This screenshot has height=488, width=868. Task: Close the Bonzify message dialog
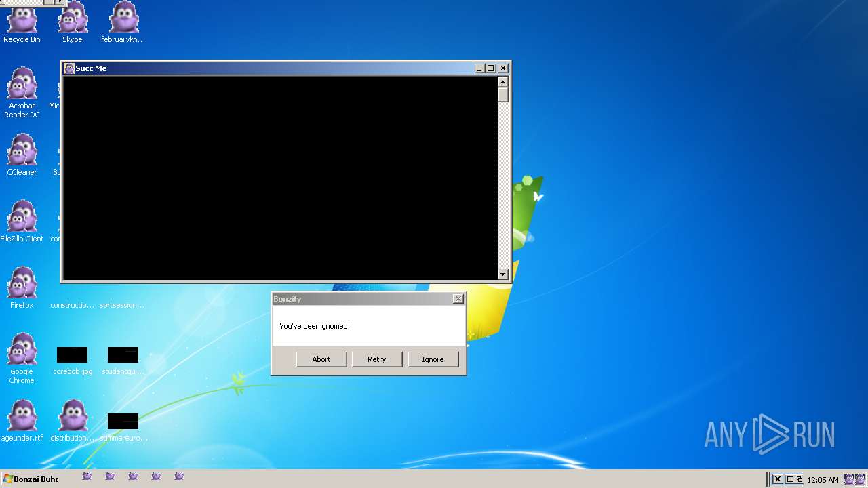pyautogui.click(x=458, y=299)
